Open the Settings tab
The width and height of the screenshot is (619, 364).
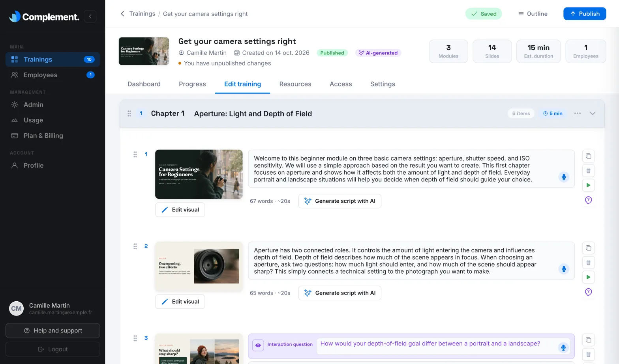(x=383, y=84)
